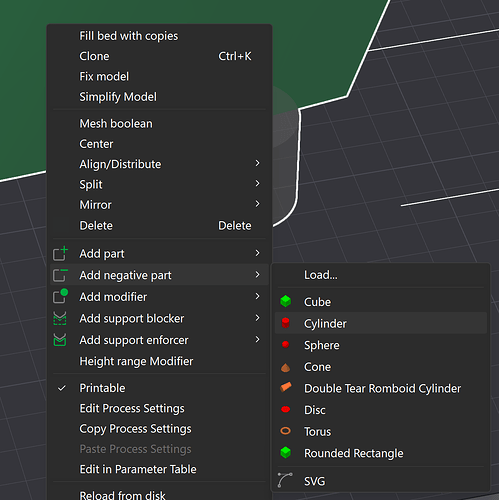Select Clone from the context menu

pyautogui.click(x=94, y=56)
